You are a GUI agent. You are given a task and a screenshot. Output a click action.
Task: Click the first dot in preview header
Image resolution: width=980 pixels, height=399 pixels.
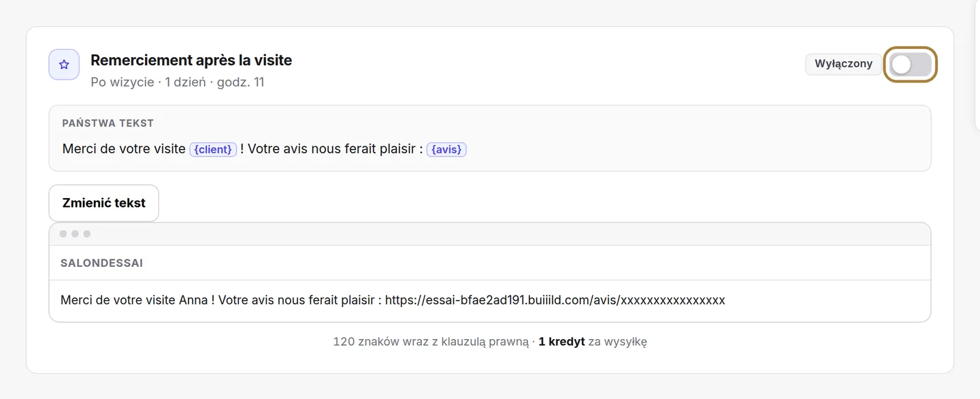click(x=63, y=234)
